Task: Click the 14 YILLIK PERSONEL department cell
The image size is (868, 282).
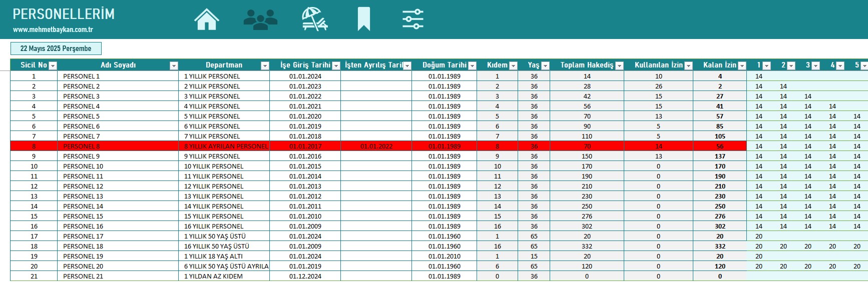Action: pos(224,206)
